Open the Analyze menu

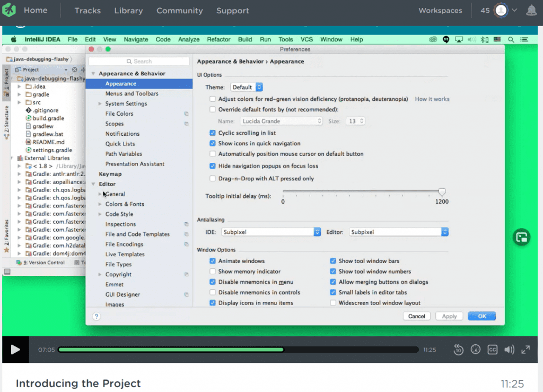[x=189, y=39]
